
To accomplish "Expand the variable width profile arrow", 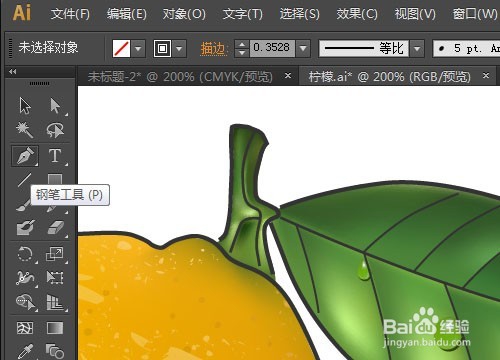I will (x=417, y=49).
